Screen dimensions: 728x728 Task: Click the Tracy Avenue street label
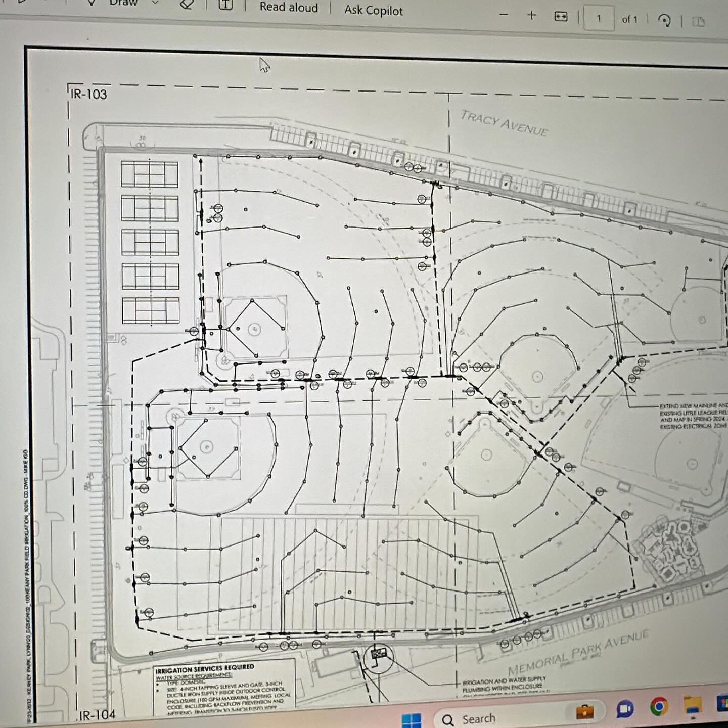[x=504, y=124]
